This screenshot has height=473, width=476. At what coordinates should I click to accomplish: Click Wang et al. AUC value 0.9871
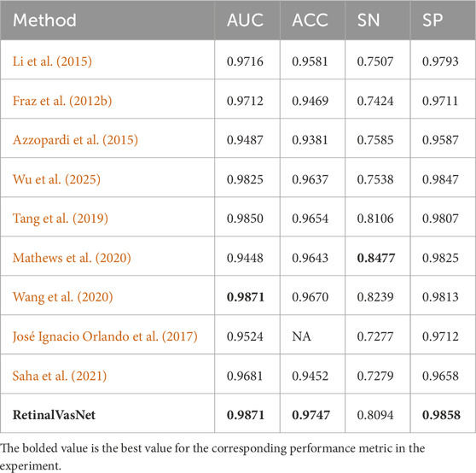[x=246, y=297]
